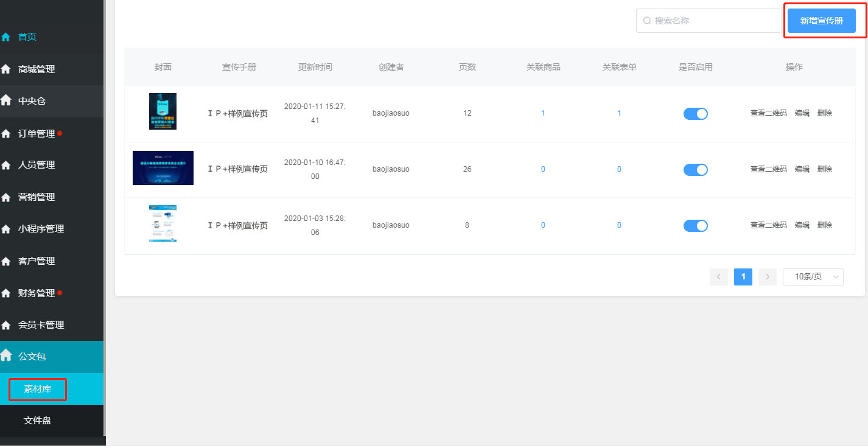
Task: Open the 12-page brochure's cover thumbnail
Action: pos(163,111)
